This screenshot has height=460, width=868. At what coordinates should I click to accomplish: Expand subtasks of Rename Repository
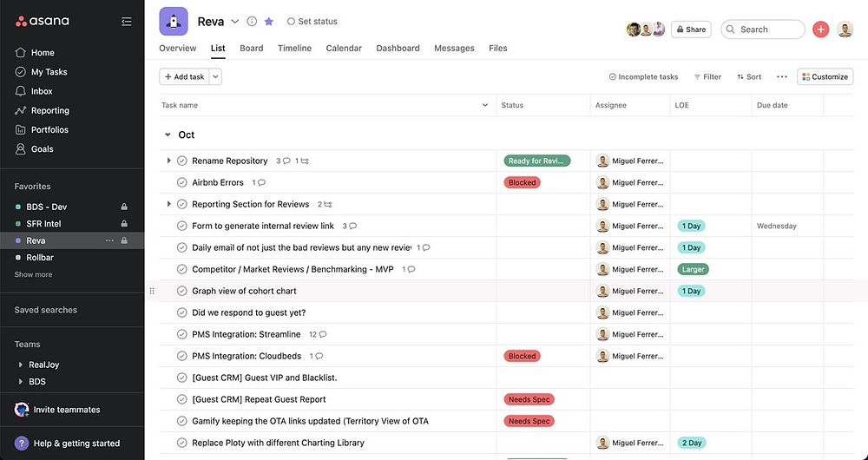click(x=169, y=161)
